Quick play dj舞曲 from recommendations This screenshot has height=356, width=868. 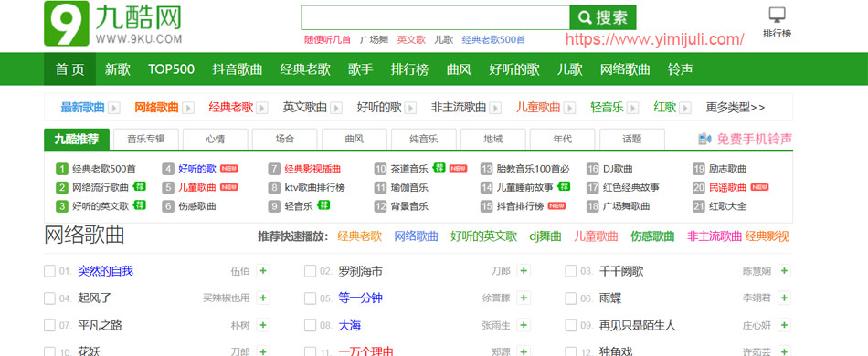click(545, 236)
